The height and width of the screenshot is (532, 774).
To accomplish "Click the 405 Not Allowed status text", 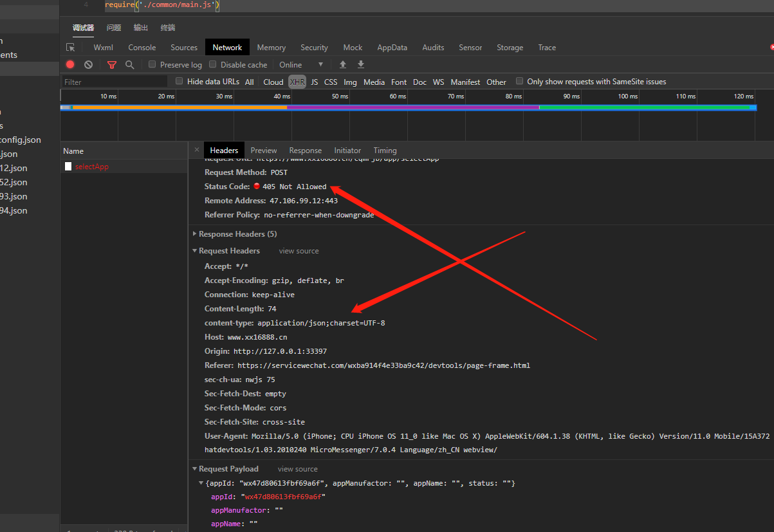I will (x=295, y=187).
